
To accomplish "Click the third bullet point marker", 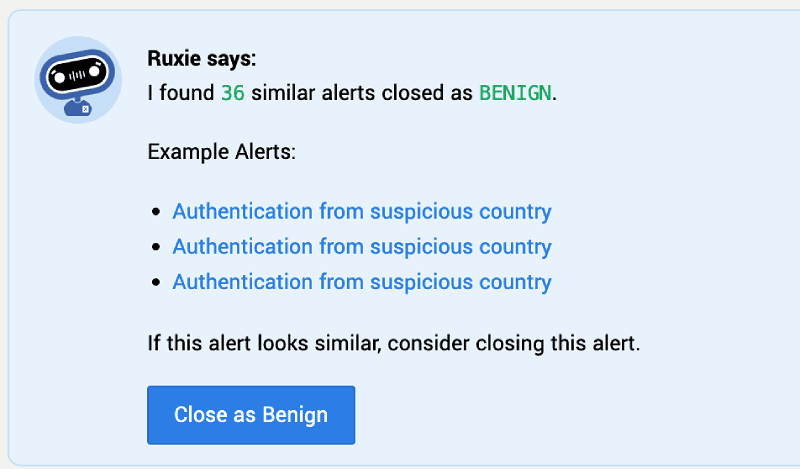I will (155, 283).
